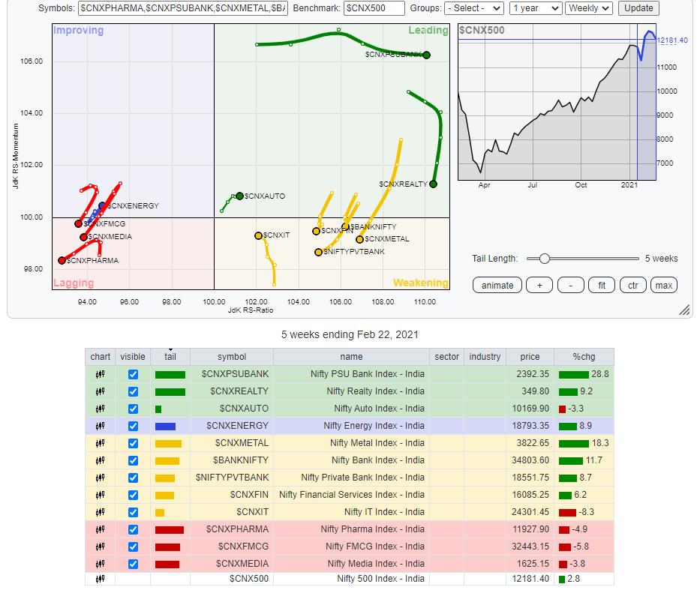
Task: Uncheck visibility of $BANKNIFTY
Action: (133, 460)
